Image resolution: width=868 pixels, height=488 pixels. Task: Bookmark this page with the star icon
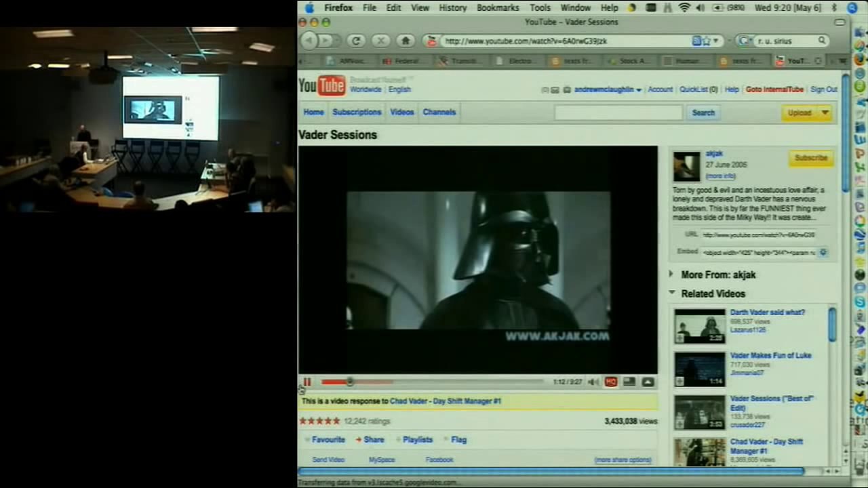706,41
